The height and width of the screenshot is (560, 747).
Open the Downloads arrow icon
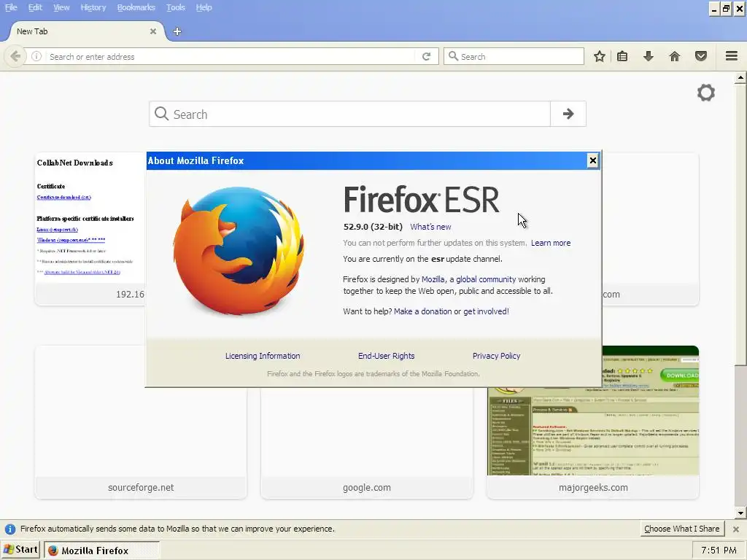pyautogui.click(x=649, y=57)
